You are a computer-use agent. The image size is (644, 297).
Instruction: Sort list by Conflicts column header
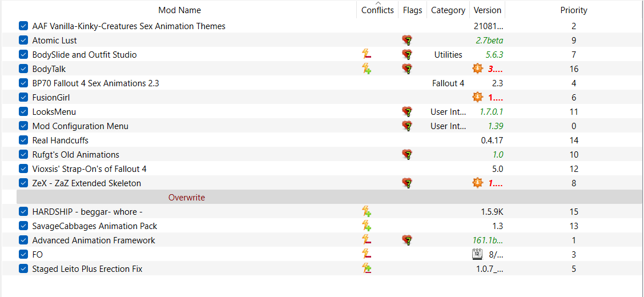coord(377,10)
